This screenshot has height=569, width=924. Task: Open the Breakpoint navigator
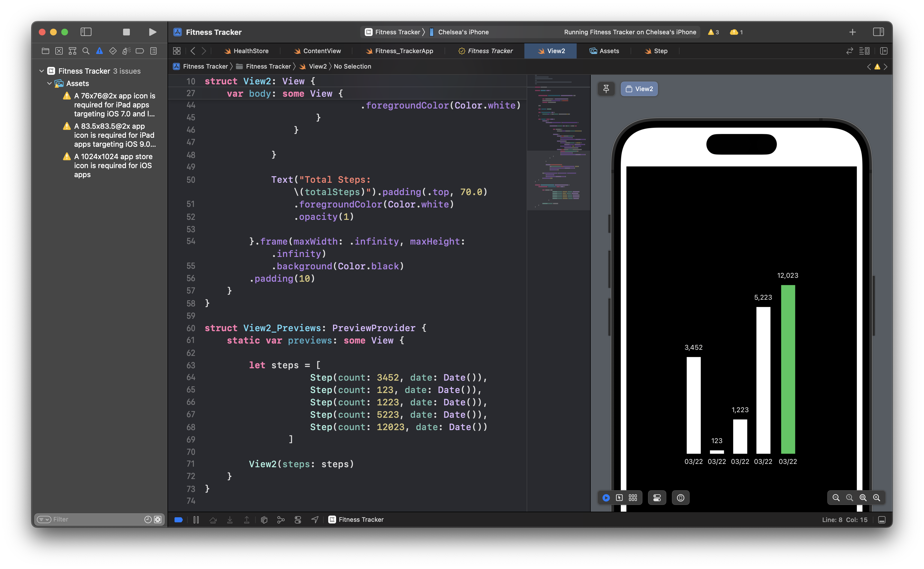point(140,51)
